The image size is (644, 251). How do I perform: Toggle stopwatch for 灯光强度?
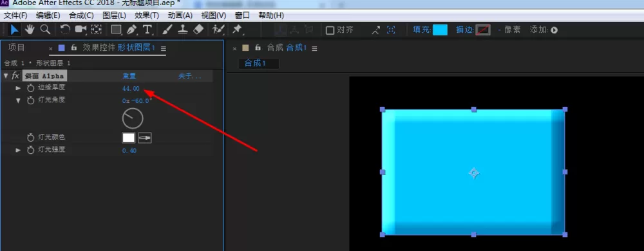click(30, 151)
